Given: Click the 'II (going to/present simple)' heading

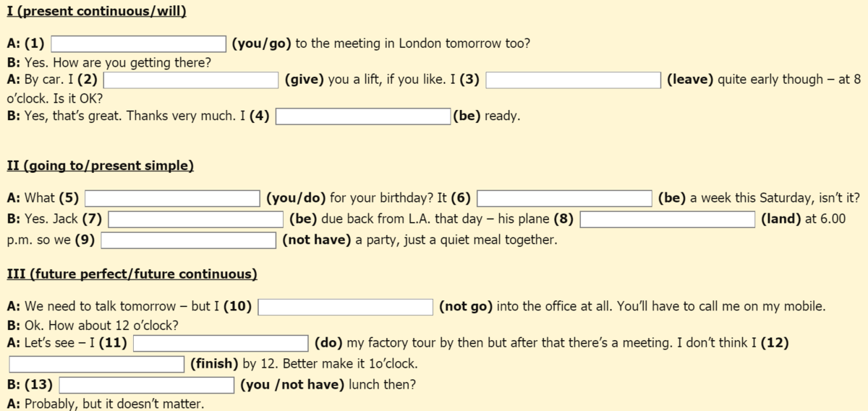Looking at the screenshot, I should (100, 166).
